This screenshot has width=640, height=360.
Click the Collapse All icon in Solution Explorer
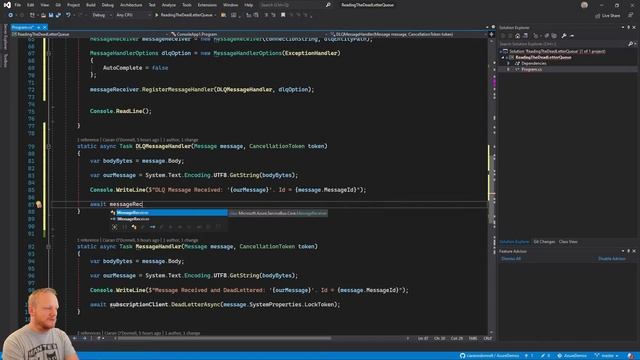tap(547, 36)
